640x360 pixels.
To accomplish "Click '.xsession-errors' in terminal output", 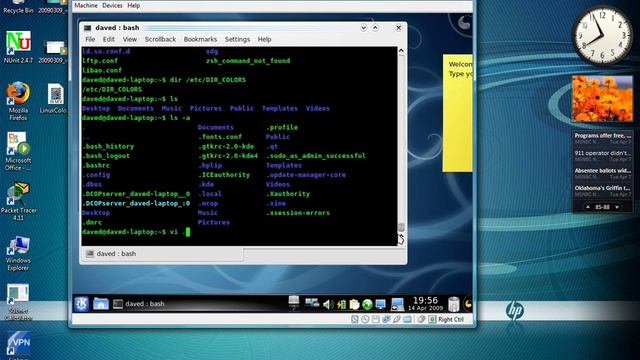I will click(298, 213).
